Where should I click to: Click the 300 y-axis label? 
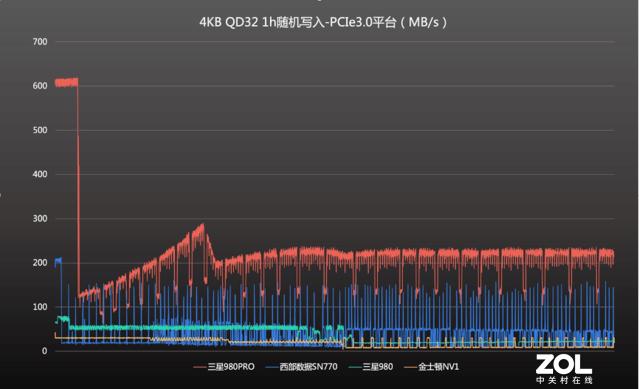tap(40, 219)
